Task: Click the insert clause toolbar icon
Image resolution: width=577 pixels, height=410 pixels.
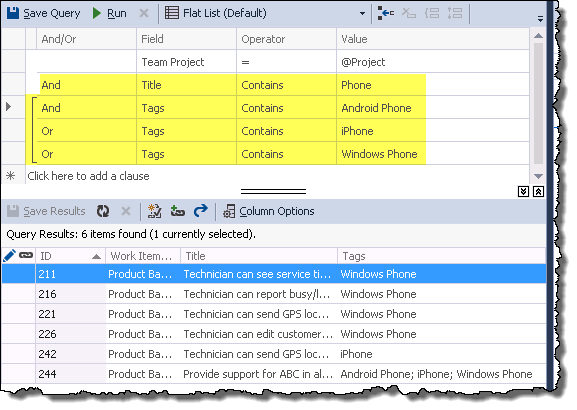Action: coord(386,14)
